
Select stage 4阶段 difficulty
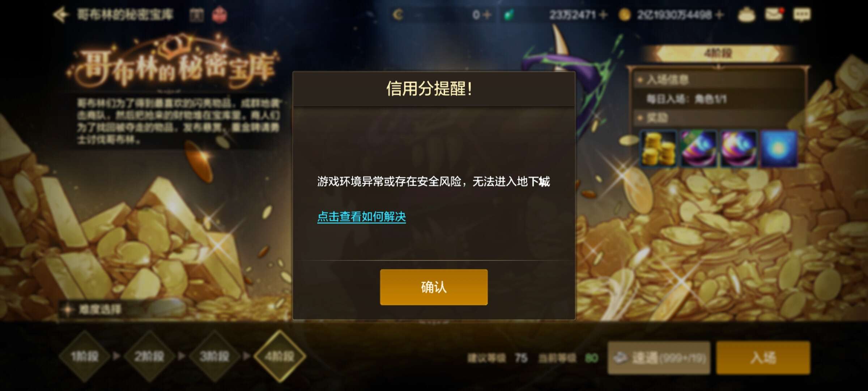(x=280, y=356)
